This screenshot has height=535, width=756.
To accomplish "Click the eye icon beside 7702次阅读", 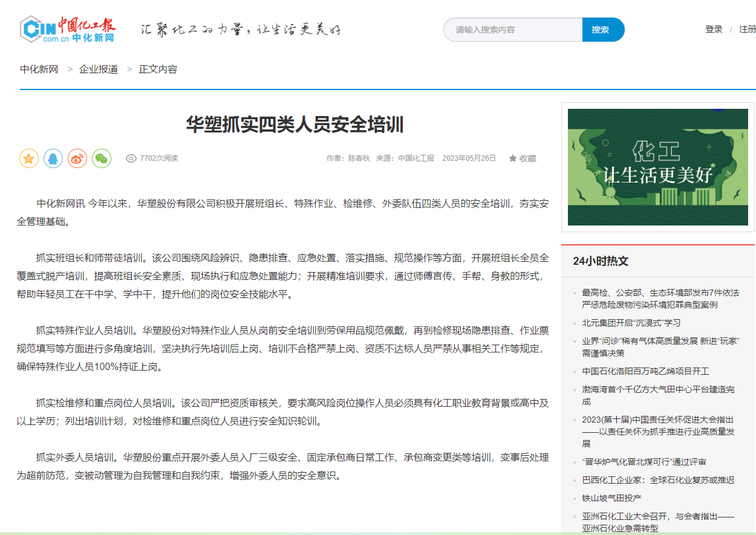I will 131,158.
